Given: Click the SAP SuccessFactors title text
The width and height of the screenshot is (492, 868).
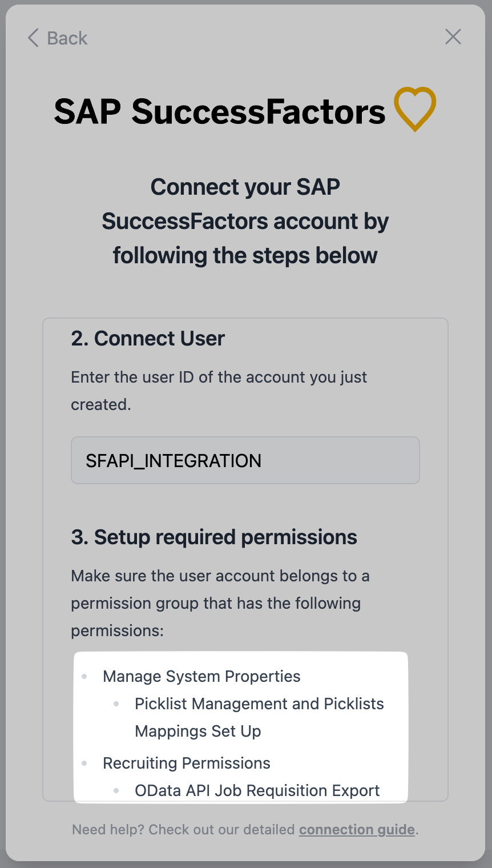Looking at the screenshot, I should (x=220, y=111).
